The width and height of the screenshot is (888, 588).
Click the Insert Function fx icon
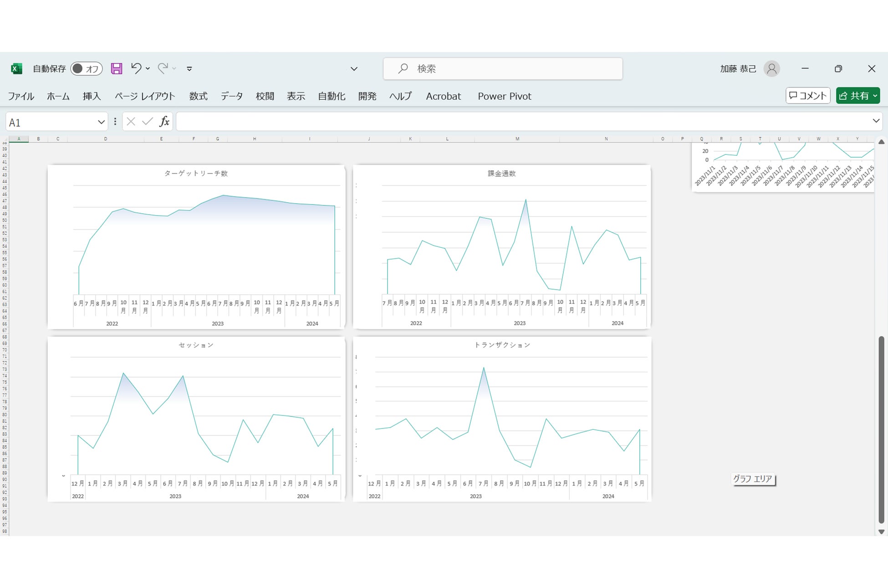[x=164, y=122]
